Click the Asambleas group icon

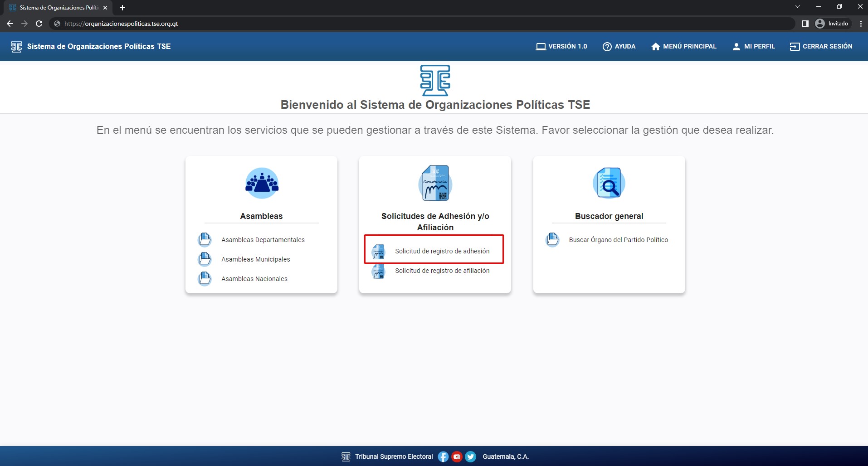coord(262,183)
